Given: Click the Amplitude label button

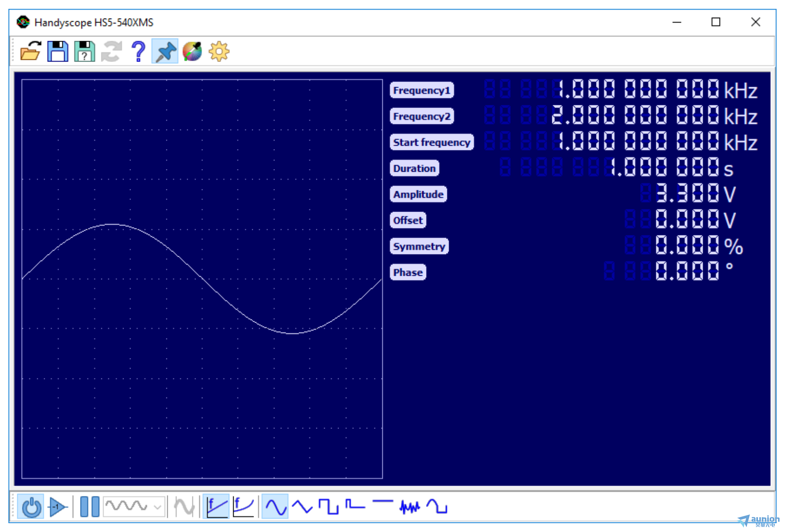Looking at the screenshot, I should tap(418, 194).
